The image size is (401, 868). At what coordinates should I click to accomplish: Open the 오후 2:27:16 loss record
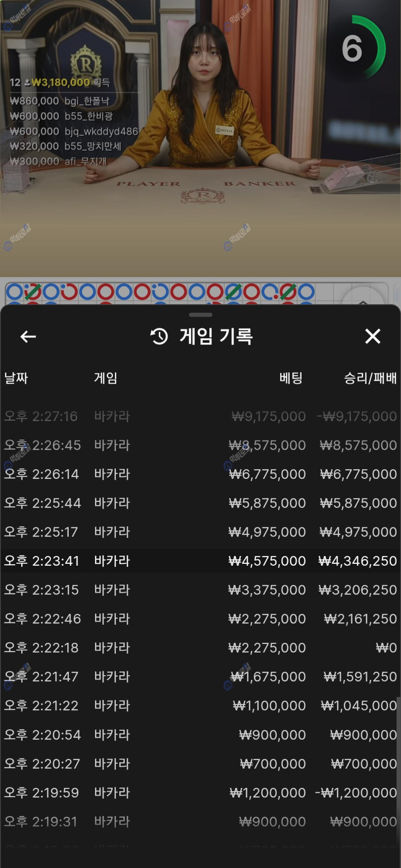[200, 416]
